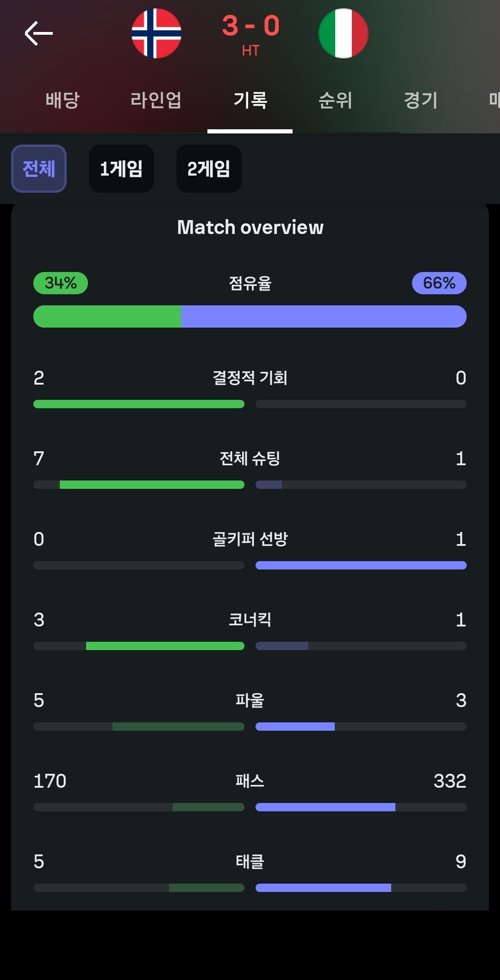The width and height of the screenshot is (500, 980).
Task: Tap the back arrow icon
Action: point(39,33)
